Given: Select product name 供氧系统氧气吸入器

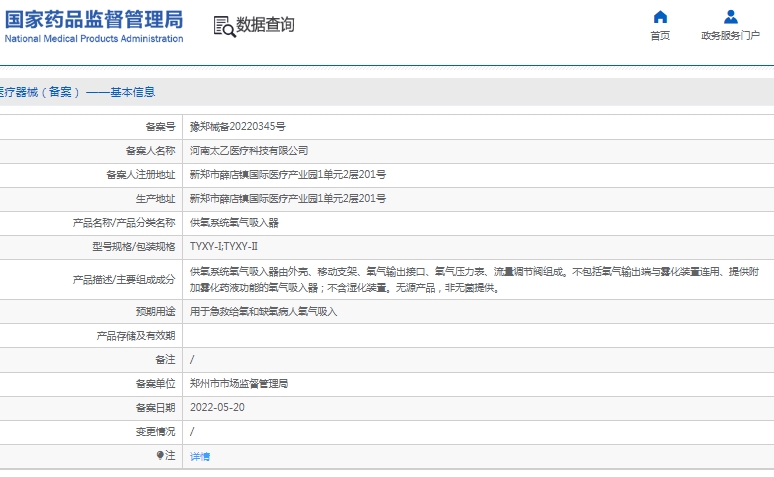Looking at the screenshot, I should (234, 223).
